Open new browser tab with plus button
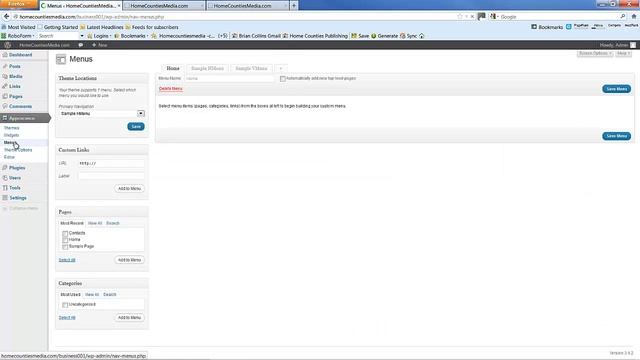This screenshot has width=640, height=360. pos(293,6)
